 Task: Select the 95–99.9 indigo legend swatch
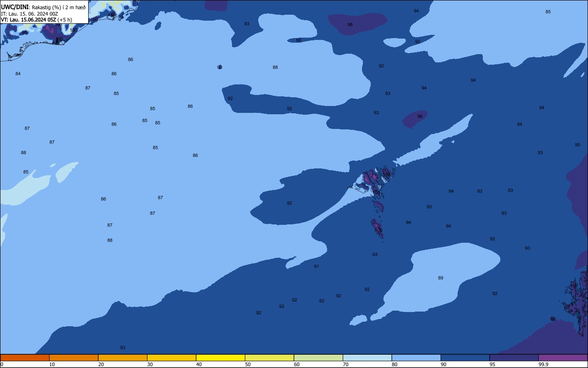[514, 357]
